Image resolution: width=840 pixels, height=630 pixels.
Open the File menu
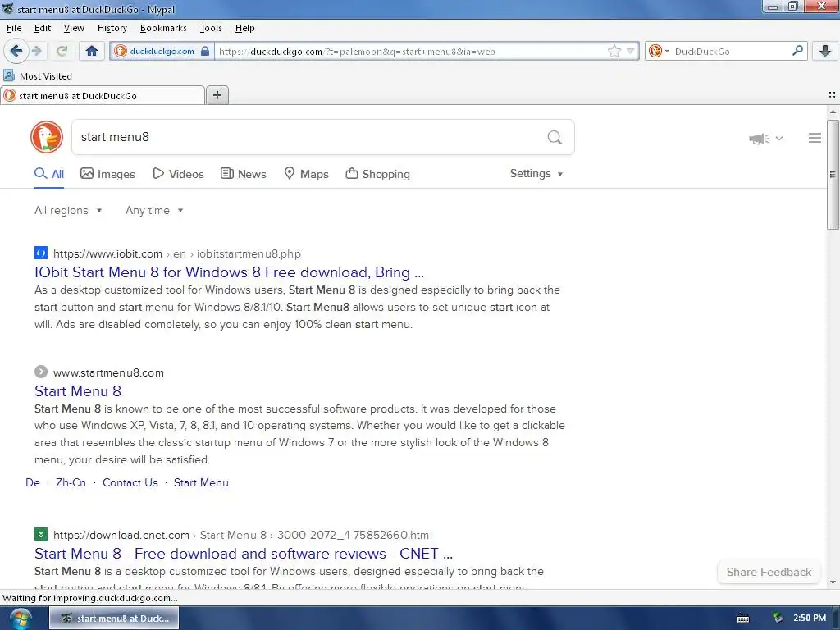14,28
